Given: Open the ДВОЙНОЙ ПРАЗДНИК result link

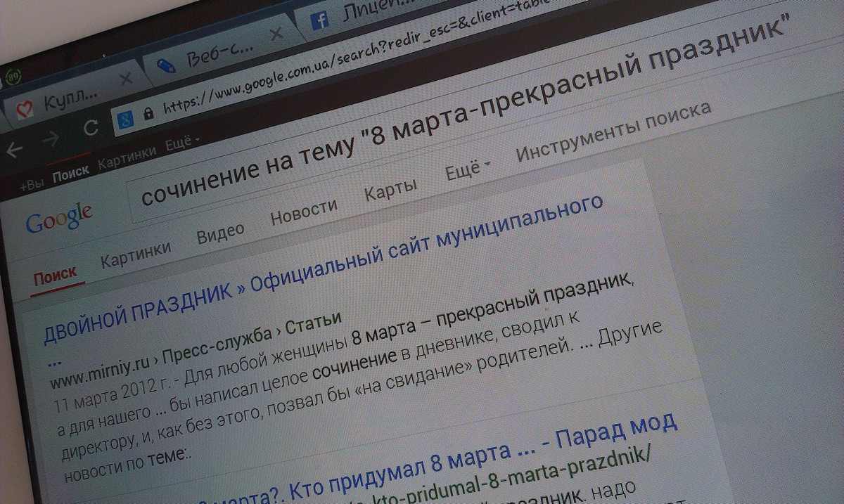Looking at the screenshot, I should coord(324,269).
